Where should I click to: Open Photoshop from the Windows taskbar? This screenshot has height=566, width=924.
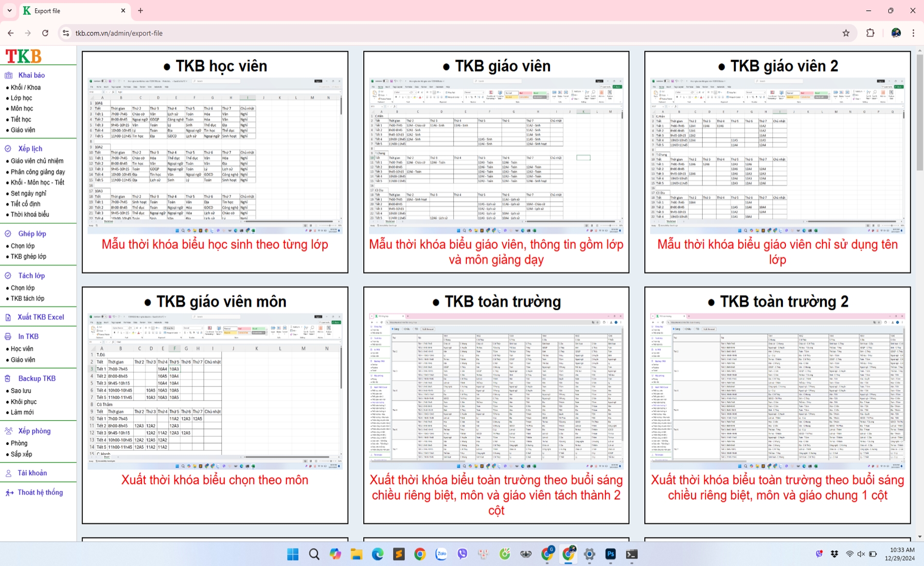pyautogui.click(x=610, y=554)
